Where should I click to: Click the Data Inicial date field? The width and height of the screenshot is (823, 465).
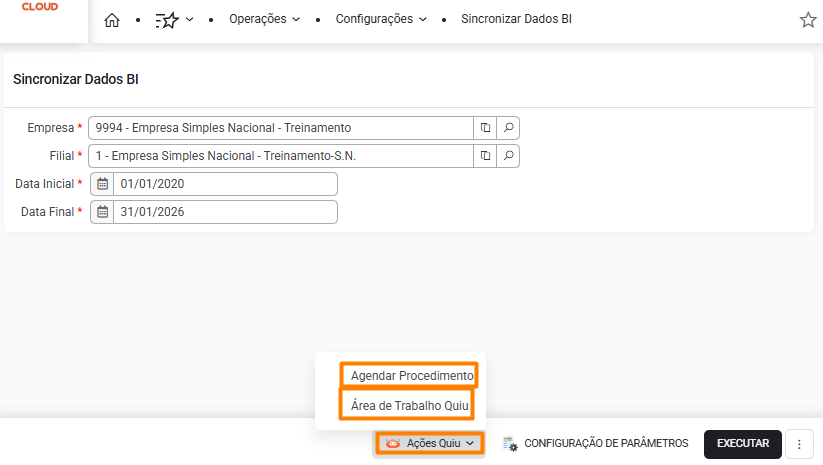[x=225, y=184]
